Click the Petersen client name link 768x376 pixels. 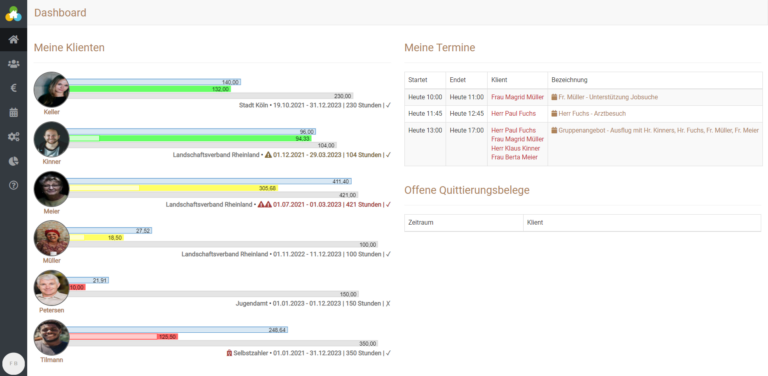51,310
